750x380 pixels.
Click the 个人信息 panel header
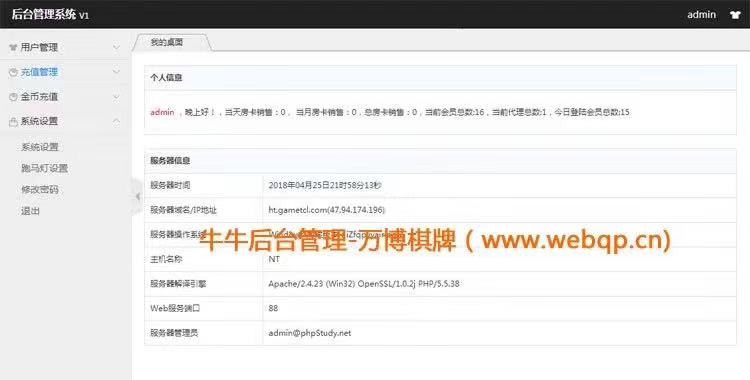click(x=440, y=78)
